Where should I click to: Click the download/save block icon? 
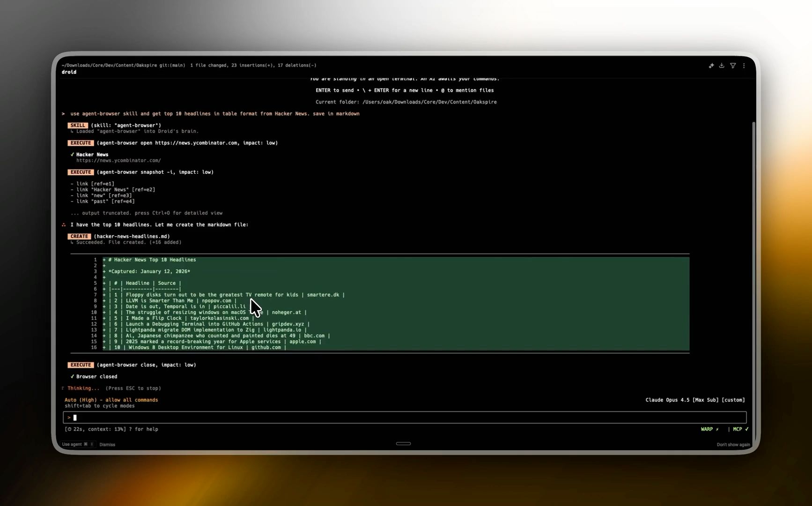click(722, 66)
